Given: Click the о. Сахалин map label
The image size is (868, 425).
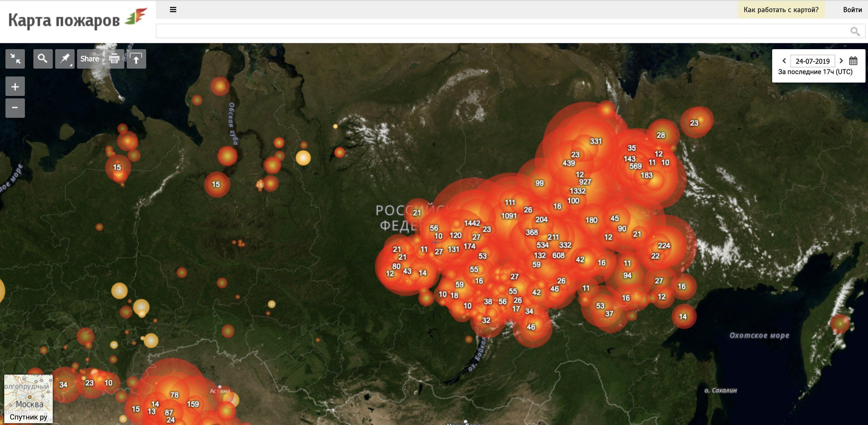Looking at the screenshot, I should [721, 390].
